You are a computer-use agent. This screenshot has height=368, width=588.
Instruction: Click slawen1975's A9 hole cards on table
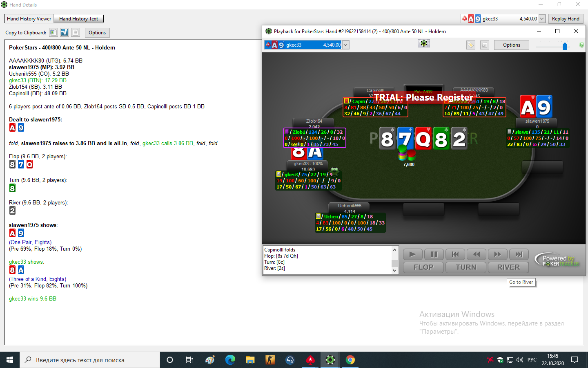point(536,106)
